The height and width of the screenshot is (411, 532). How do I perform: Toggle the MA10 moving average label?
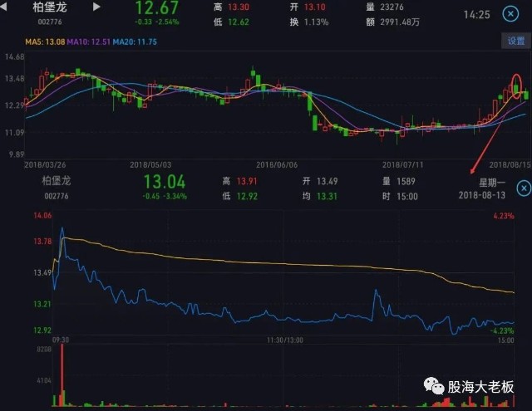point(86,42)
